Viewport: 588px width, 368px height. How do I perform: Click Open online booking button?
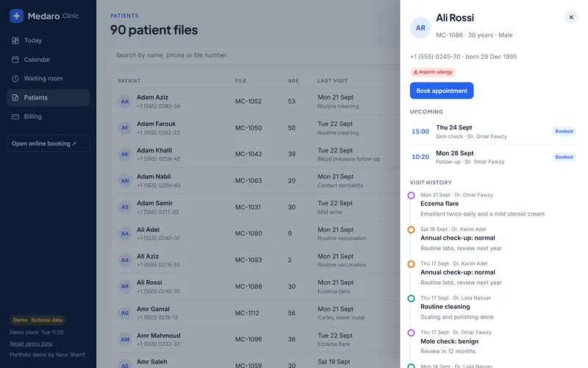(48, 144)
